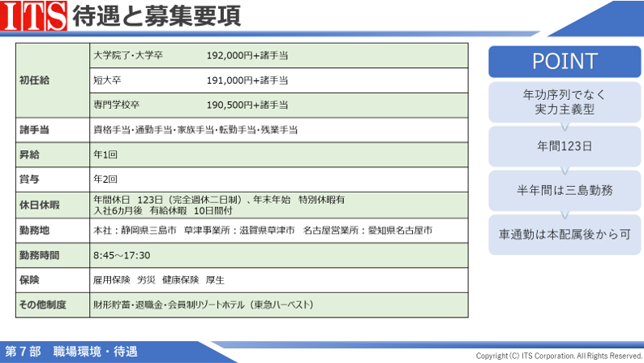Select the 年間休日 123日 line

[219, 200]
